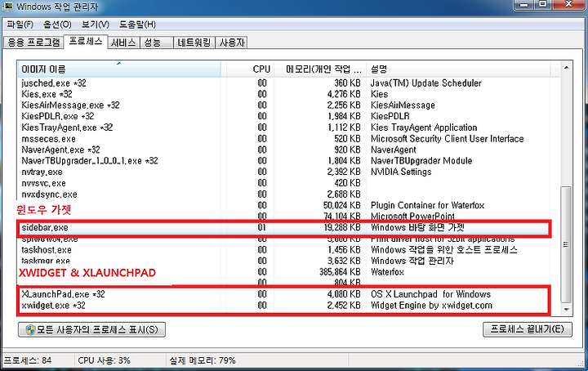Select the sidebar.exe process
Screen dimensions: 588x371
(x=45, y=228)
